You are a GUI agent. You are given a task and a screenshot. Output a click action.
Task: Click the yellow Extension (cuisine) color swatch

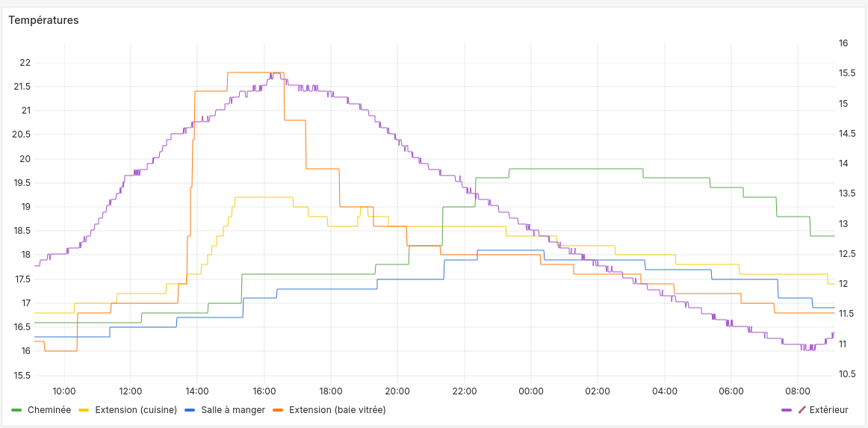click(x=84, y=410)
